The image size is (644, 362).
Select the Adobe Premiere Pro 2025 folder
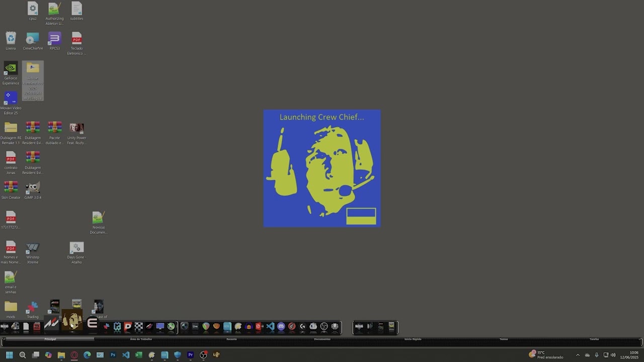pos(33,81)
